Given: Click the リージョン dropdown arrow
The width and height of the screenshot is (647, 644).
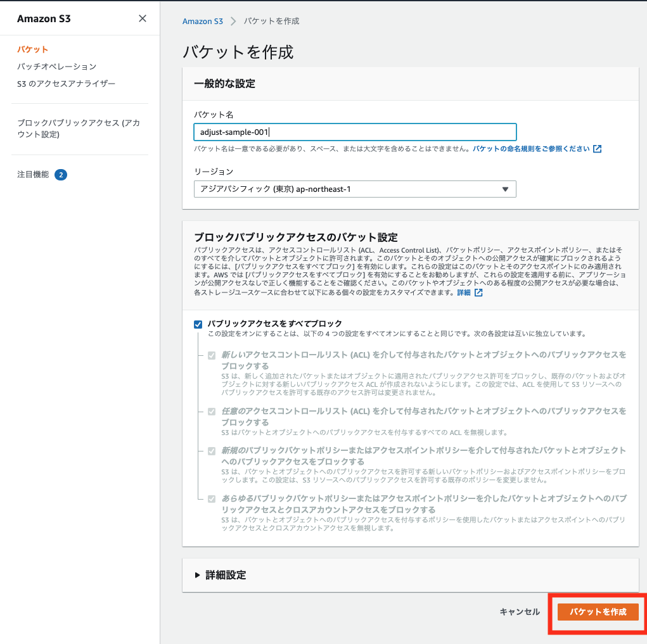Looking at the screenshot, I should coord(505,189).
